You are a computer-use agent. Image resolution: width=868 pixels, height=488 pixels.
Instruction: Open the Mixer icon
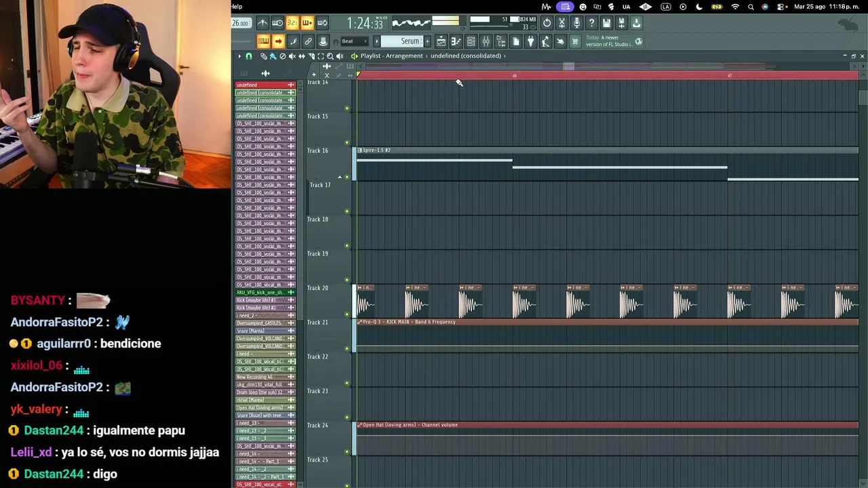pyautogui.click(x=486, y=41)
